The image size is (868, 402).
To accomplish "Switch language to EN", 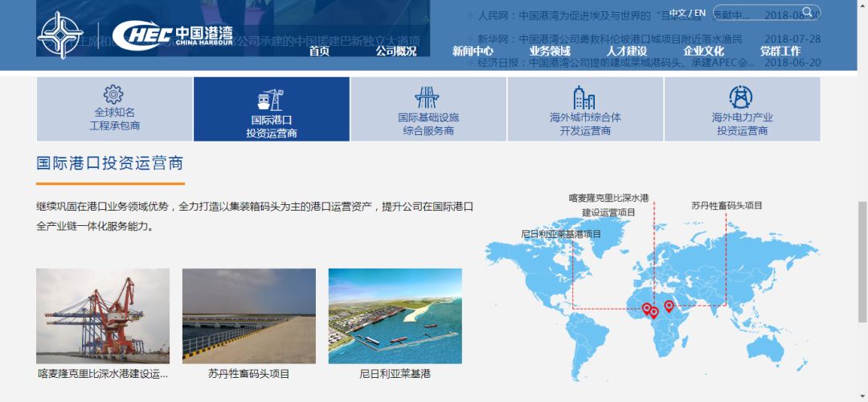I will (x=700, y=13).
